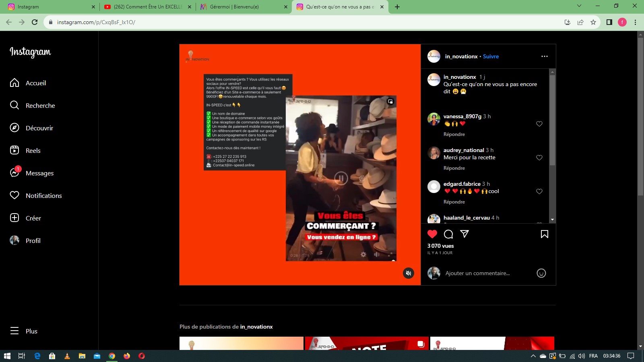Viewport: 644px width, 362px height.
Task: Save post with bookmark icon
Action: click(x=544, y=234)
